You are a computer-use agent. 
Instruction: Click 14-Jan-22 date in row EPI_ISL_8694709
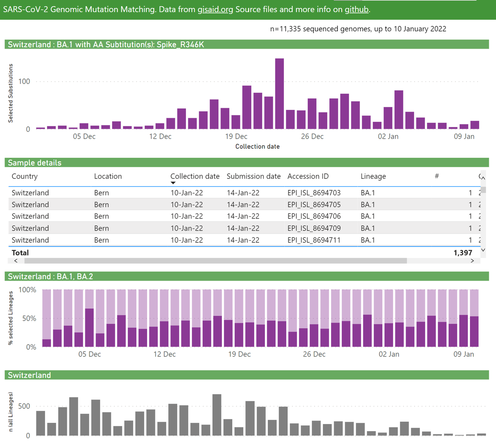(x=243, y=228)
